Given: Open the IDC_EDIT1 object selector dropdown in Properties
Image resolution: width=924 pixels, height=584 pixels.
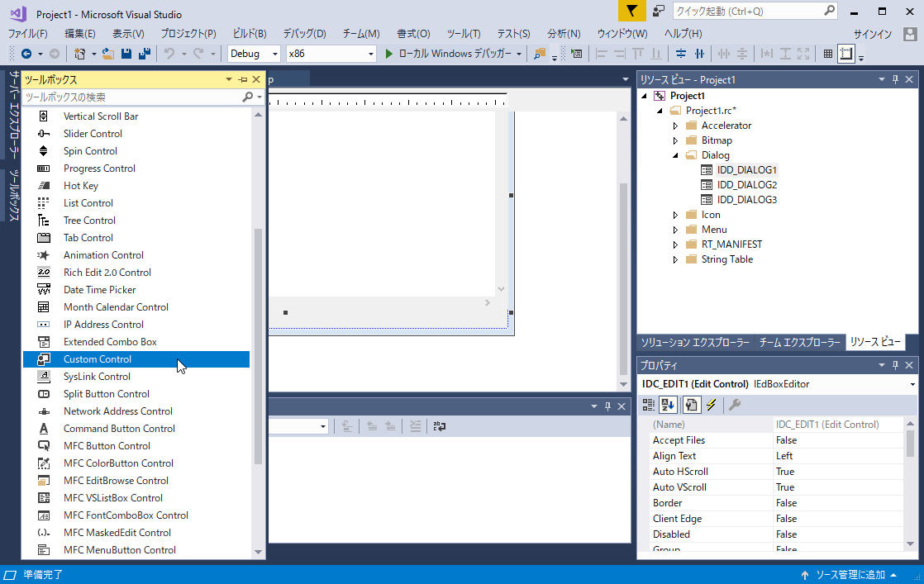Looking at the screenshot, I should (912, 384).
